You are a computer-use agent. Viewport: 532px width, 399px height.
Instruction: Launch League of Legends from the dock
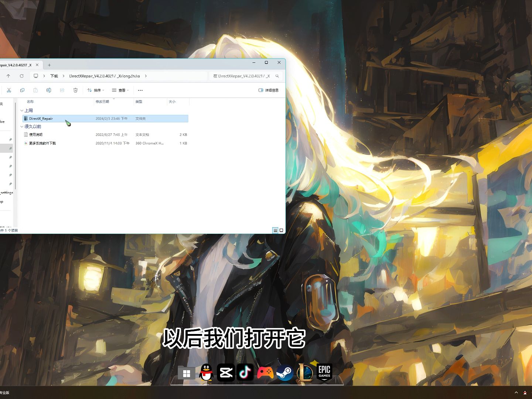(305, 373)
